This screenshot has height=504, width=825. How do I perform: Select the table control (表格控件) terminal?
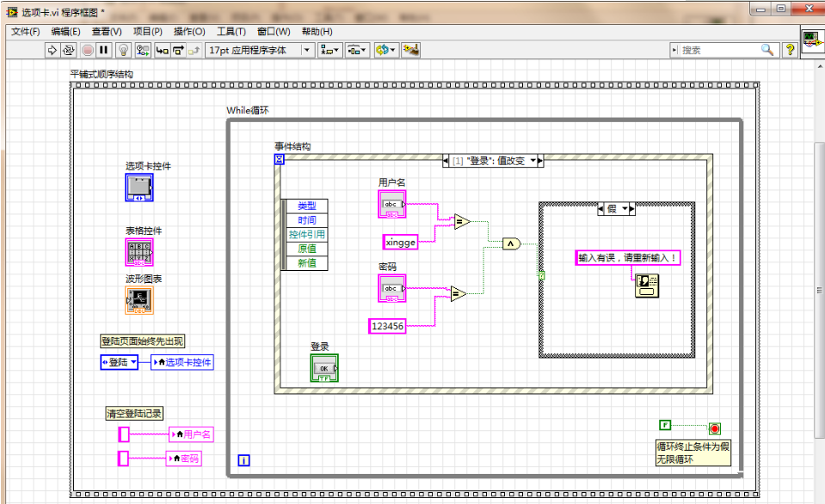click(x=139, y=252)
